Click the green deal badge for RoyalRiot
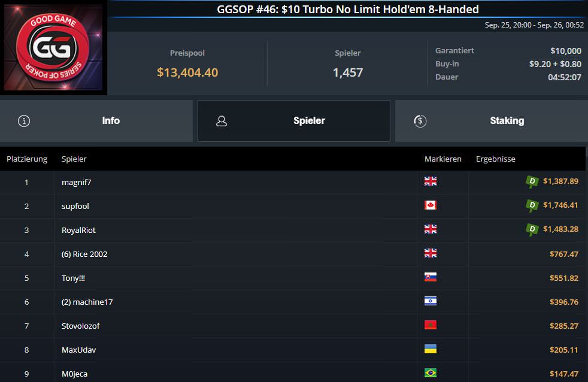Screen dimensions: 588x382 coord(532,229)
